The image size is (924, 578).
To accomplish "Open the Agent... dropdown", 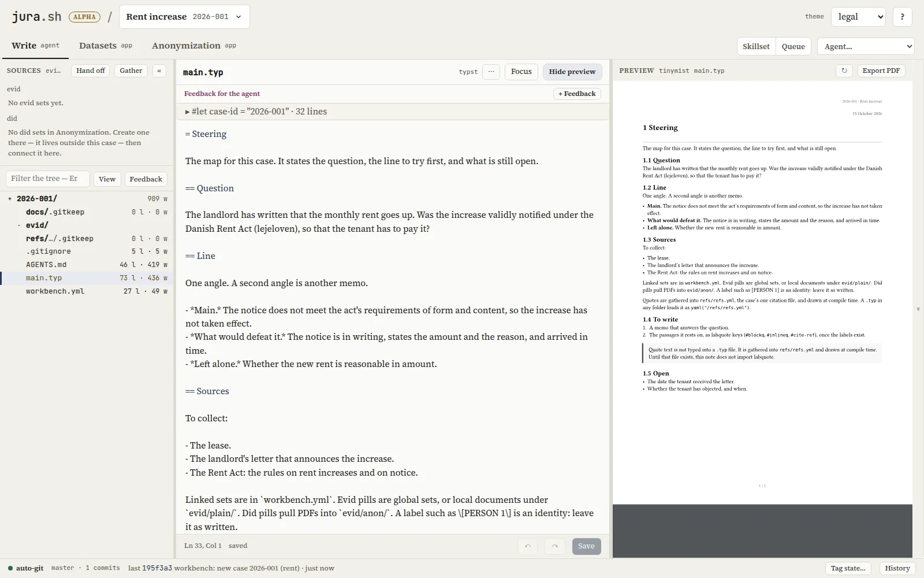I will [x=865, y=46].
